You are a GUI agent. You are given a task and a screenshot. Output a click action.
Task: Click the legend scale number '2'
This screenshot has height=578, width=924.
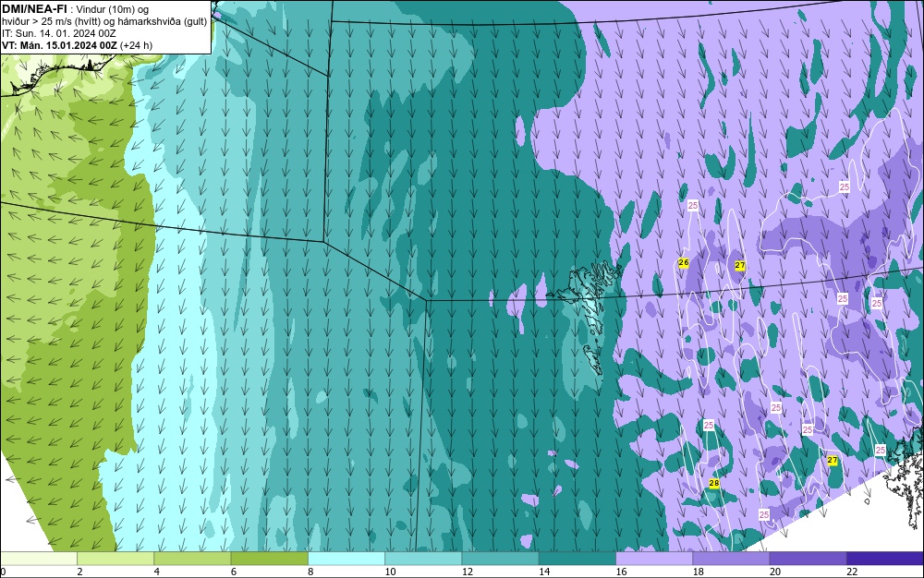tap(79, 572)
